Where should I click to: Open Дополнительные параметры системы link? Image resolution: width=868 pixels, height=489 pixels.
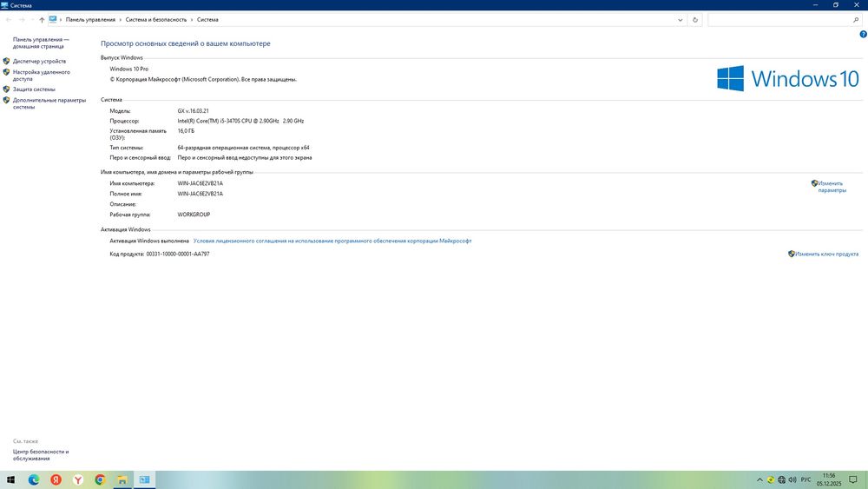[x=49, y=103]
